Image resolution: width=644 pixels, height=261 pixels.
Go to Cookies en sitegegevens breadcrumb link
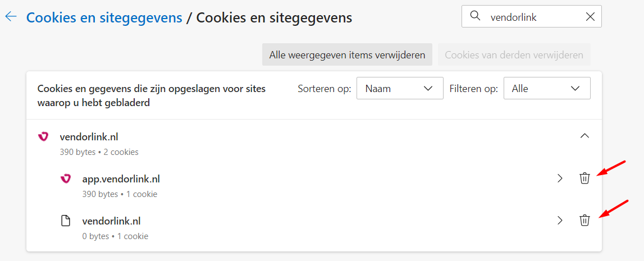pos(104,17)
